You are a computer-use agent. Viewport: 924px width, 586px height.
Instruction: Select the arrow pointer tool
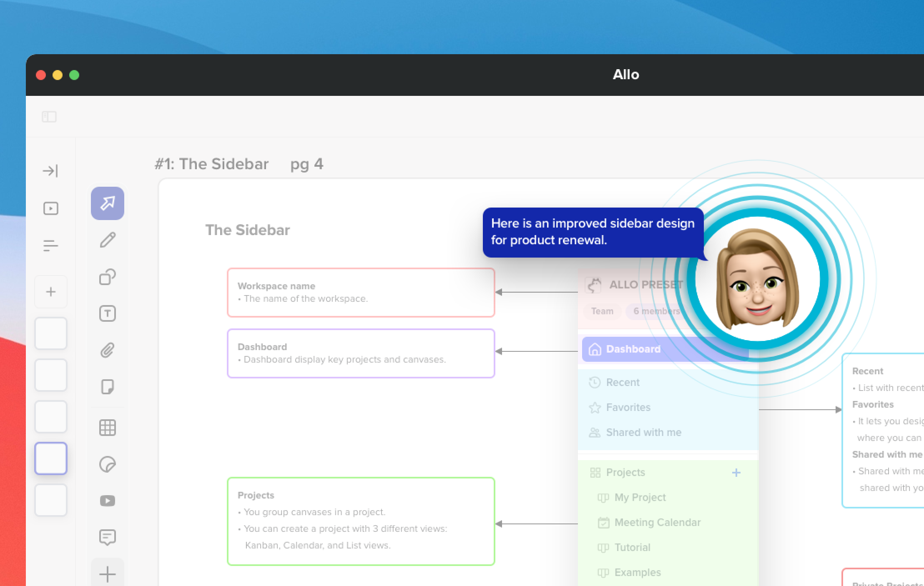coord(108,203)
